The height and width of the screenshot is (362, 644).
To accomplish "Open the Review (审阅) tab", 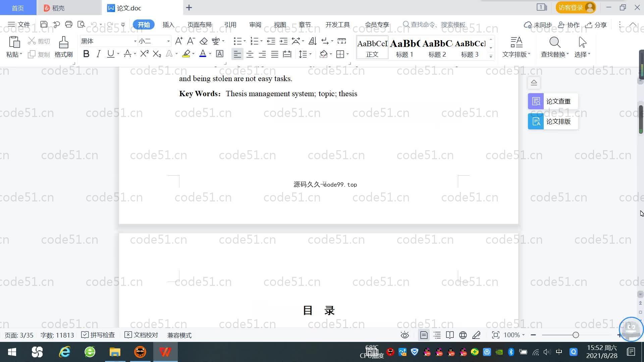I will 255,25.
